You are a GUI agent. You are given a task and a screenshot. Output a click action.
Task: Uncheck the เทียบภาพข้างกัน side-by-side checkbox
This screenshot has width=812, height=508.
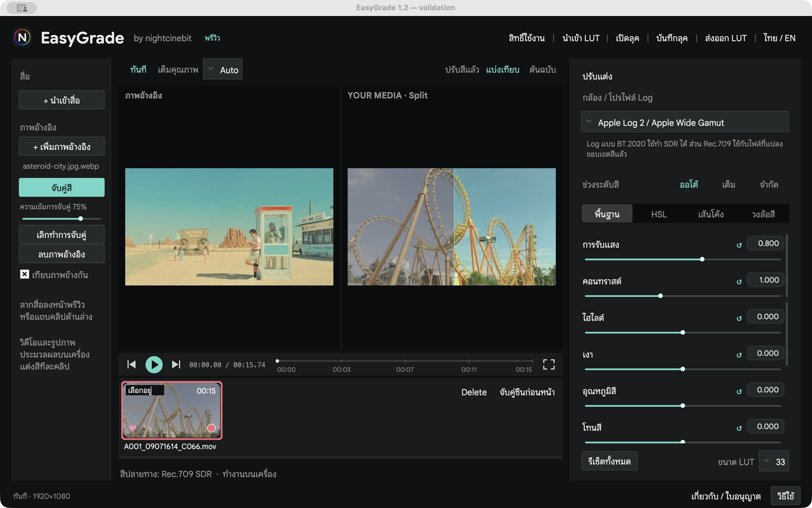(x=25, y=274)
